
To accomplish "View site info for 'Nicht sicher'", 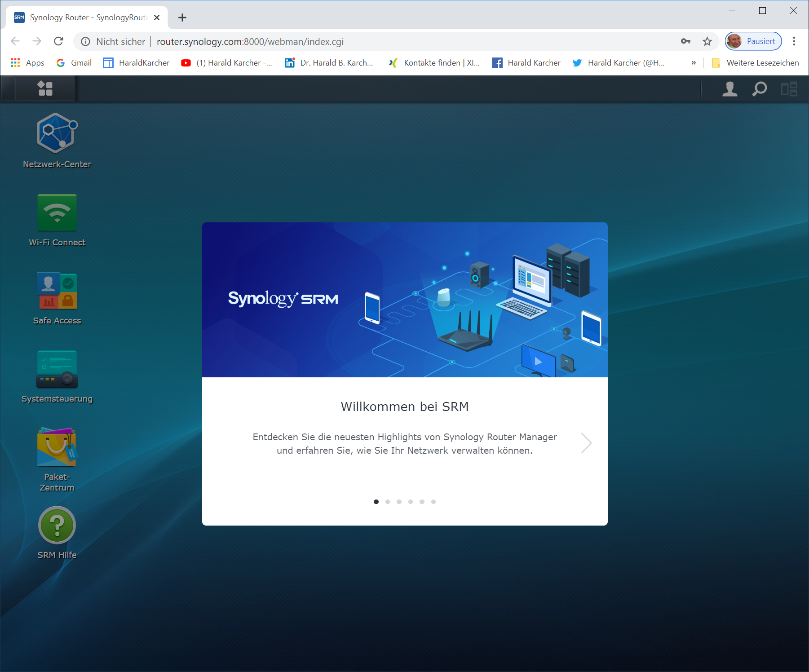I will click(113, 42).
